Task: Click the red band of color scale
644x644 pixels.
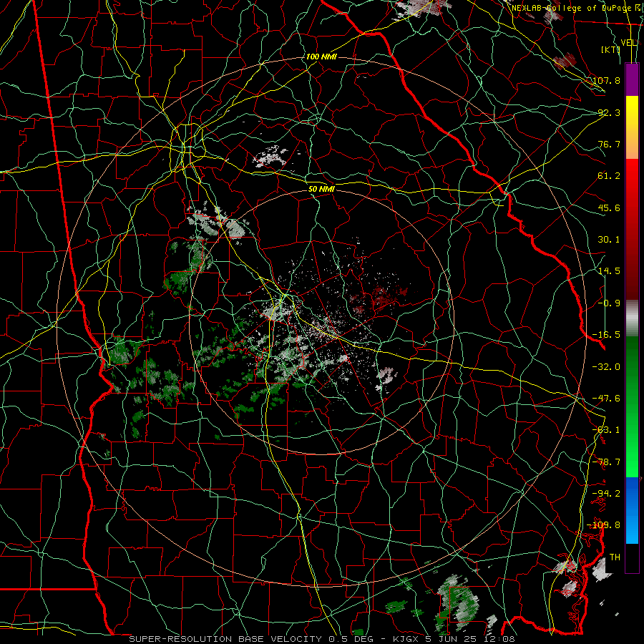Action: [x=632, y=229]
